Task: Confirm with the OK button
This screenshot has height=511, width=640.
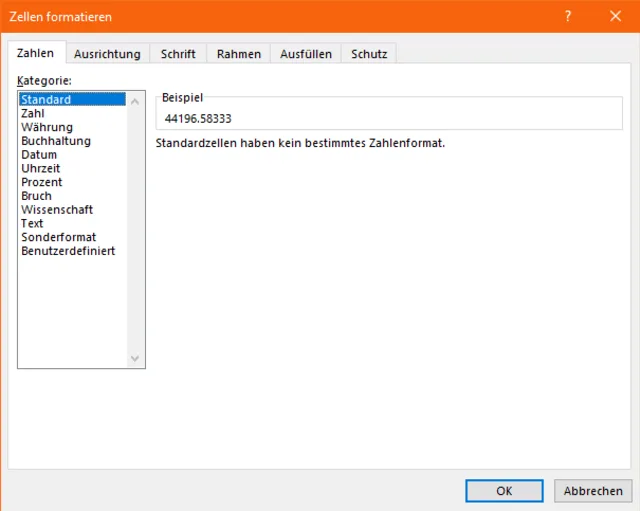Action: pyautogui.click(x=504, y=491)
